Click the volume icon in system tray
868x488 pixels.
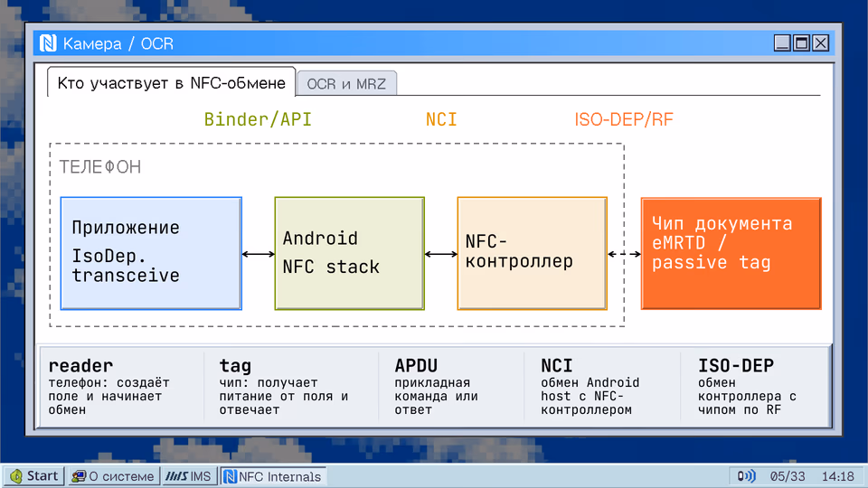(746, 476)
